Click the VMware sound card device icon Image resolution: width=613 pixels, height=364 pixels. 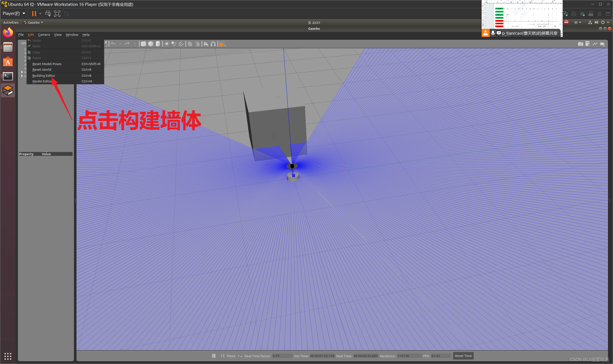[x=582, y=14]
